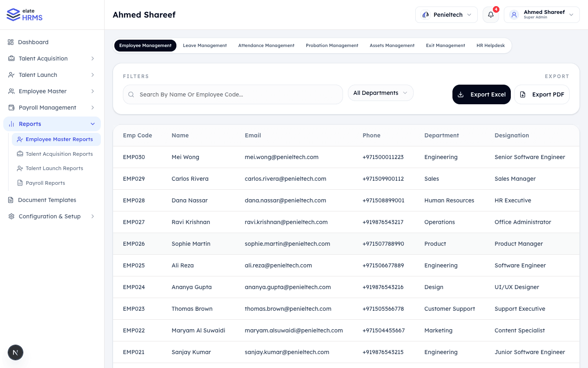The height and width of the screenshot is (368, 588).
Task: Click the Export Excel button
Action: coord(481,94)
